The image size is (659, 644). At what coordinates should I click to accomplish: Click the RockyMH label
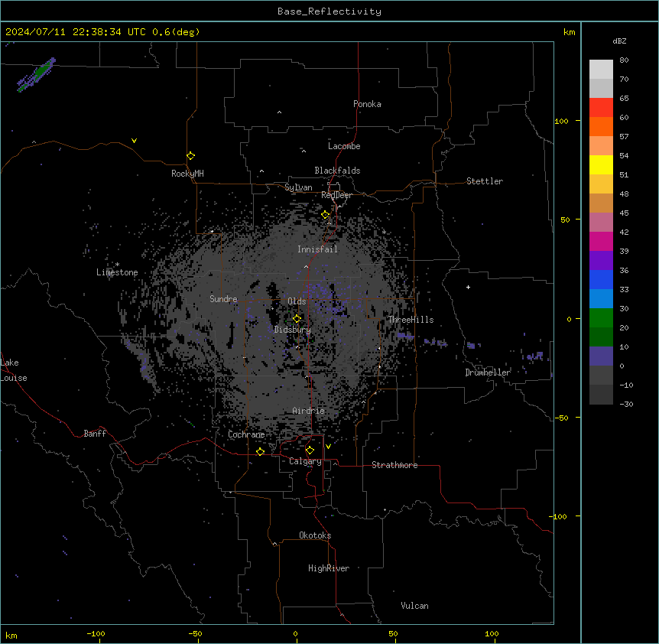point(187,173)
